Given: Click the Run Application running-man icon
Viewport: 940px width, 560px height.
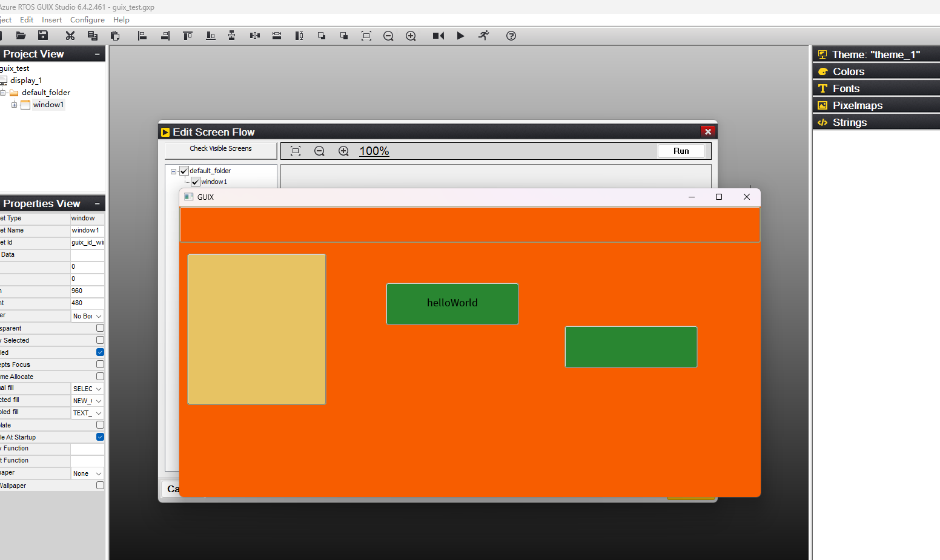Looking at the screenshot, I should coord(483,36).
